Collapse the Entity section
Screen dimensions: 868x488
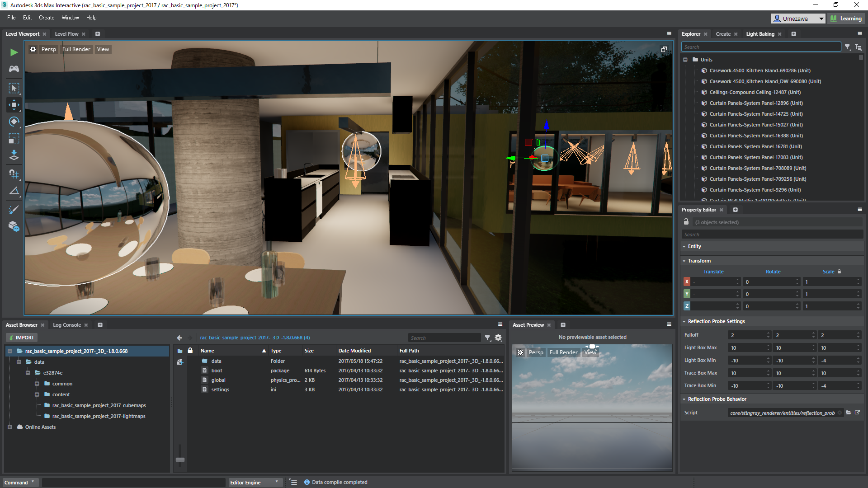tap(684, 247)
